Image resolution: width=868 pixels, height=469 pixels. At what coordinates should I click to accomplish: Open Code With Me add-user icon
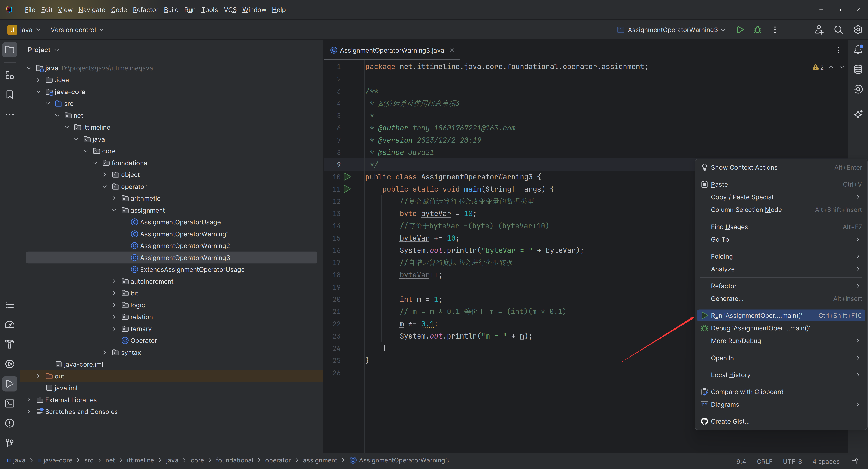[819, 30]
